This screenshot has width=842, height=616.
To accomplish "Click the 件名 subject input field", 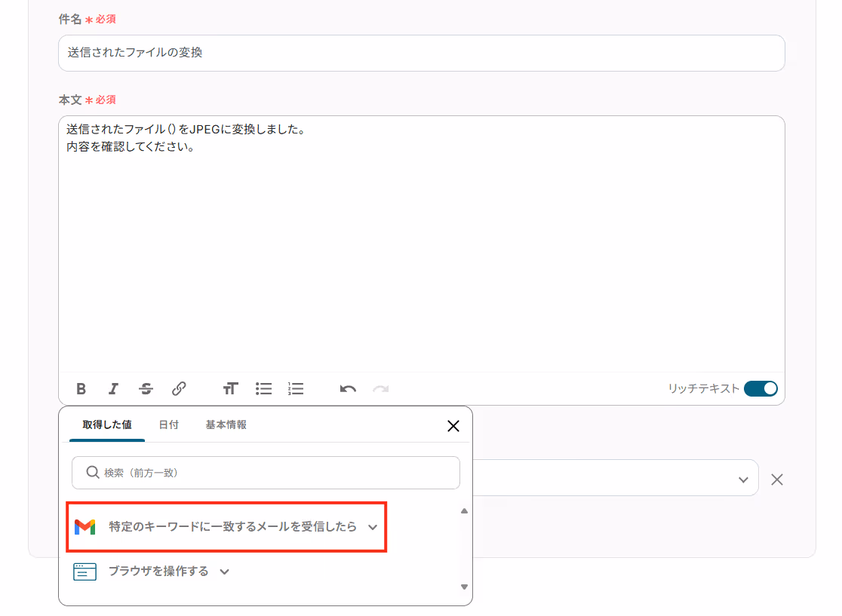I will 422,53.
